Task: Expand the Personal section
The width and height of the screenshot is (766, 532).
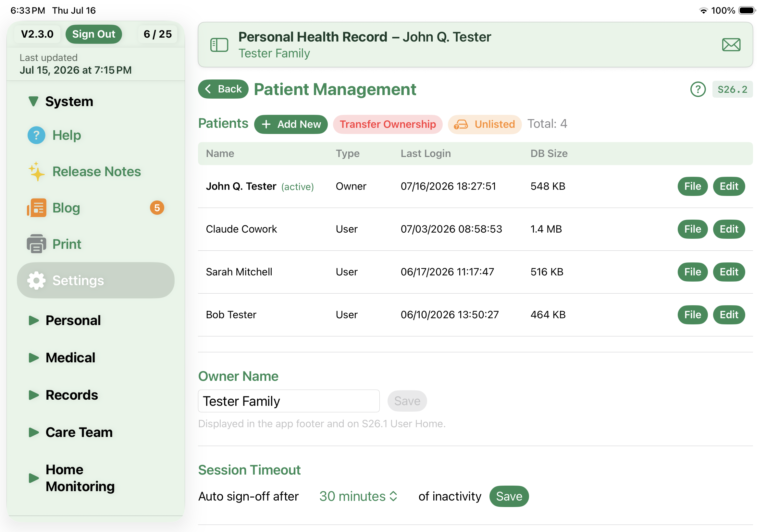Action: [33, 320]
